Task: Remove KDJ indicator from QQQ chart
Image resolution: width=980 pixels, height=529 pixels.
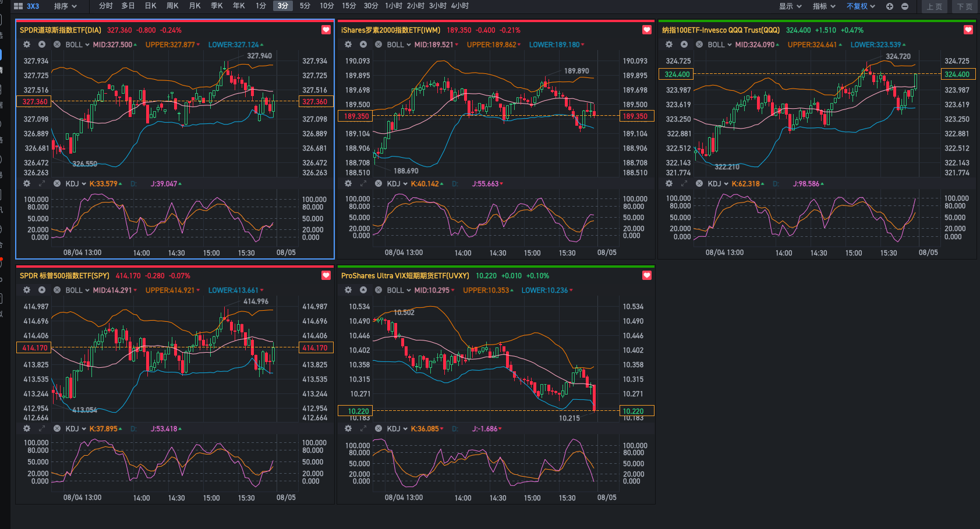Action: 699,184
